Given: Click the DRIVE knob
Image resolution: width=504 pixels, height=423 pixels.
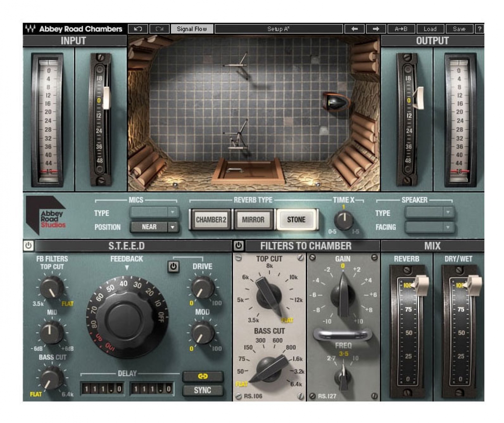Looking at the screenshot, I should click(202, 288).
